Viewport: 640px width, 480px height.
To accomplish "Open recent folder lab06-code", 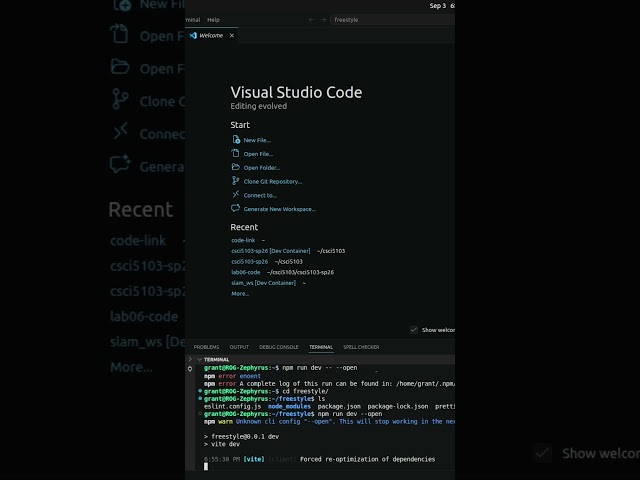I will click(x=245, y=272).
